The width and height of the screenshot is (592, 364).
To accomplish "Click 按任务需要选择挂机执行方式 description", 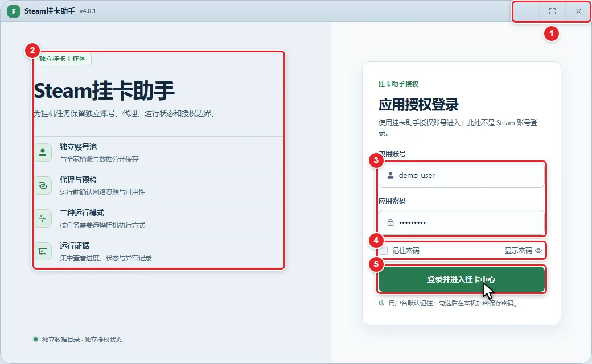I will coord(102,225).
